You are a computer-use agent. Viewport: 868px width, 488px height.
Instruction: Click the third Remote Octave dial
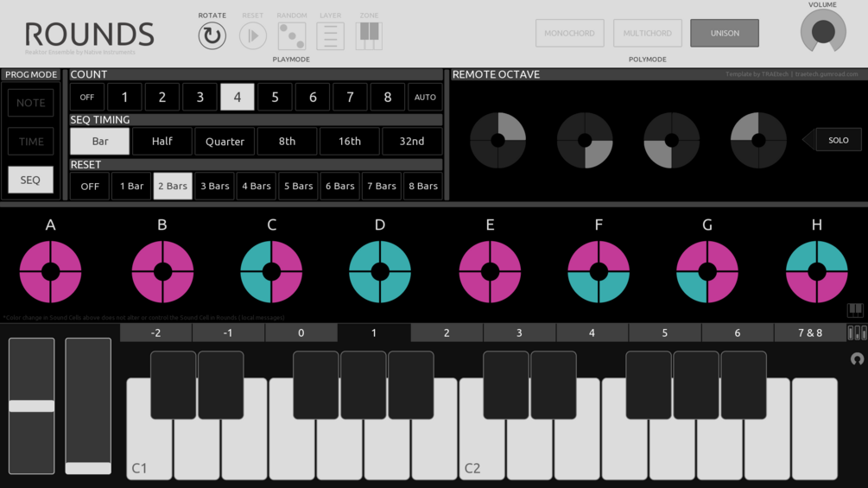tap(671, 140)
